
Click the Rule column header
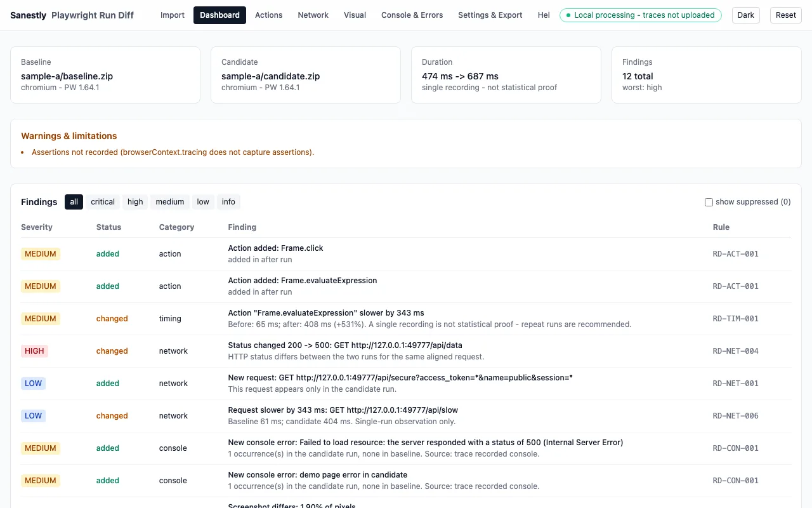point(721,227)
